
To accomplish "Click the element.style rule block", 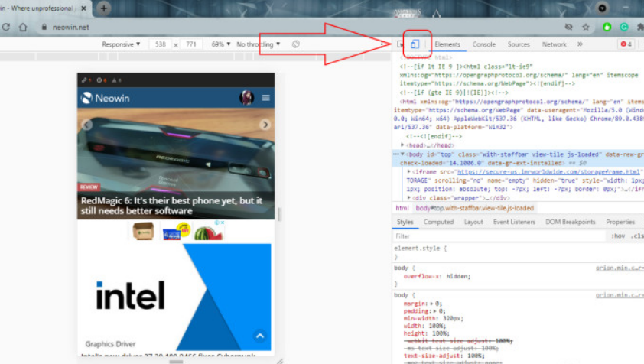I will 518,252.
